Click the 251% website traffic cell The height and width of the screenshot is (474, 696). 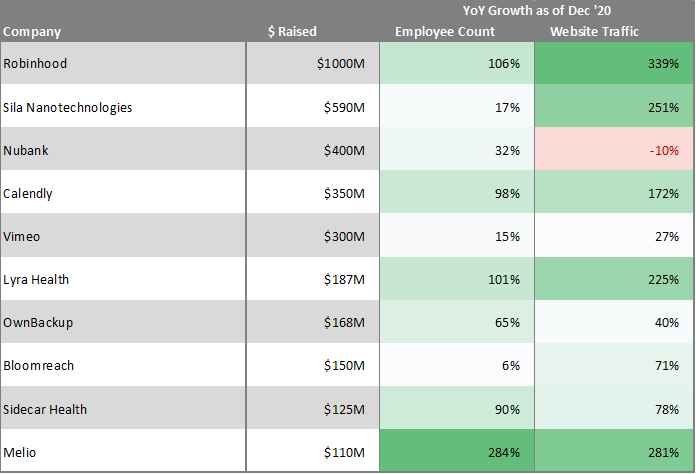614,106
